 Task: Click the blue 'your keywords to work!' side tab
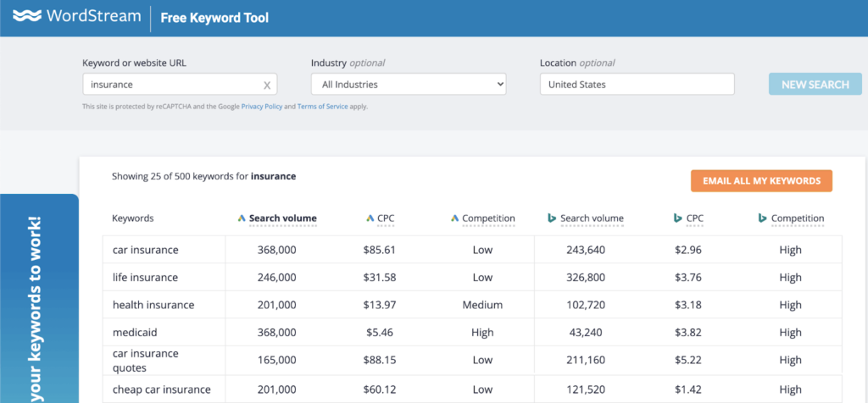point(39,299)
